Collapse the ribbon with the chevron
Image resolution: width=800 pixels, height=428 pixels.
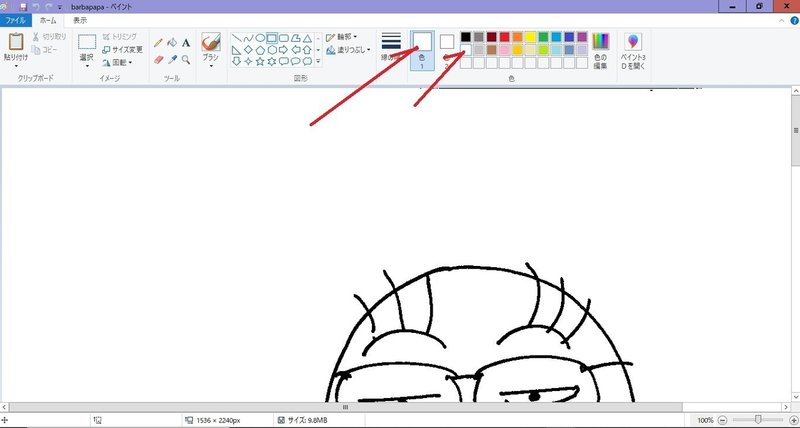tap(782, 21)
